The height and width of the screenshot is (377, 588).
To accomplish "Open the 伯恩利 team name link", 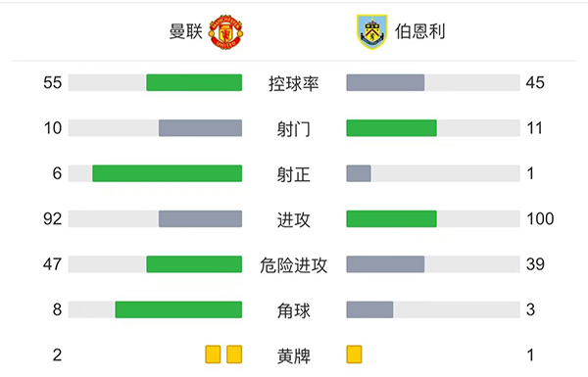I will coord(420,31).
